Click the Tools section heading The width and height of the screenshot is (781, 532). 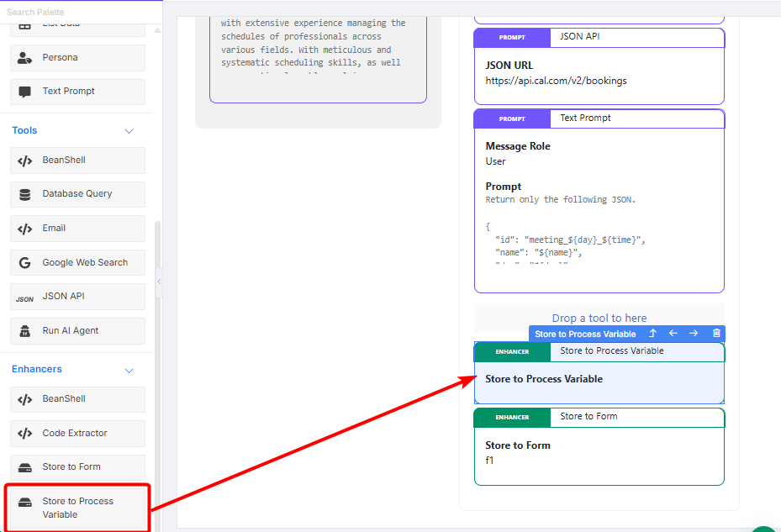25,130
